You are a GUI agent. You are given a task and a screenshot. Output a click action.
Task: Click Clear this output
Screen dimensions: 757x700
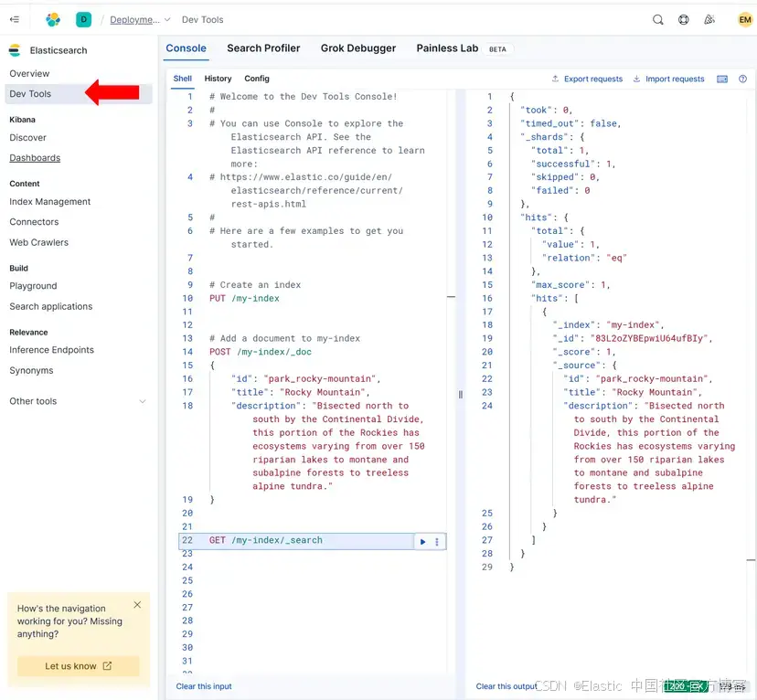506,686
